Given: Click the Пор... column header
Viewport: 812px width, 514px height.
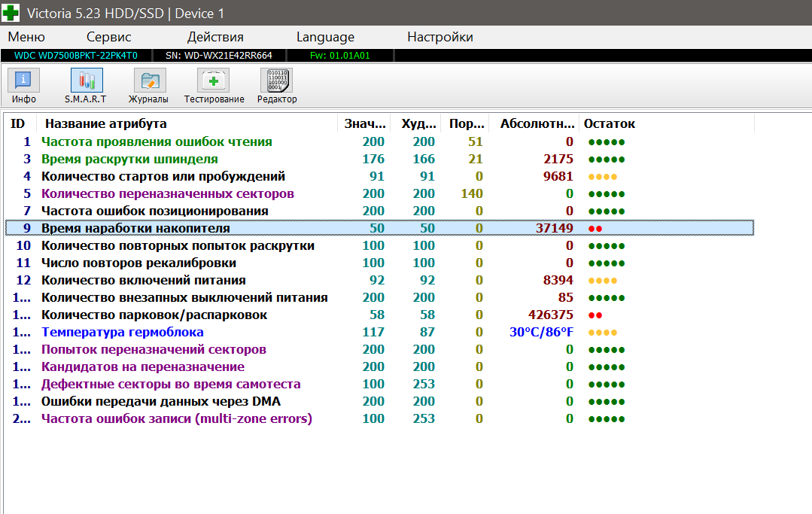Looking at the screenshot, I should point(466,123).
